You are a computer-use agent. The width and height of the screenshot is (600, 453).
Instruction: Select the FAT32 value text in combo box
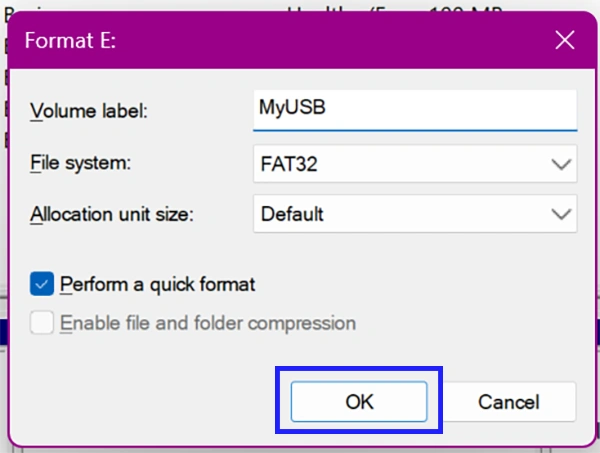pos(289,164)
